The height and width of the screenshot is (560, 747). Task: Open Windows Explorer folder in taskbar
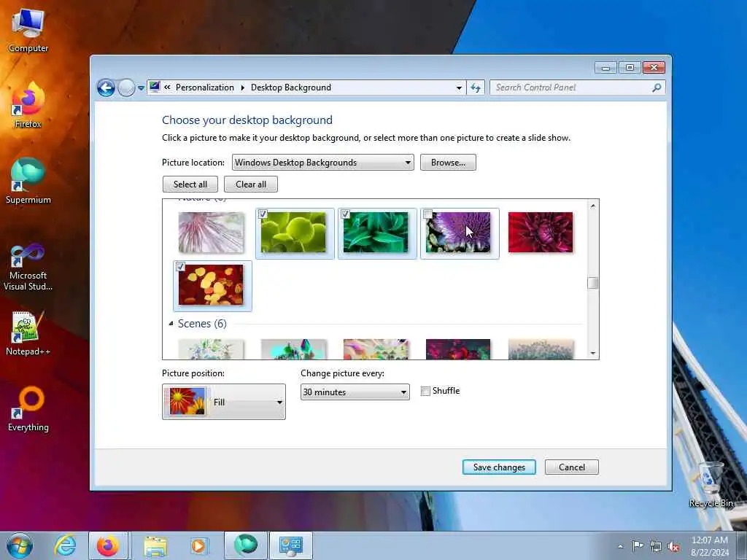point(155,545)
